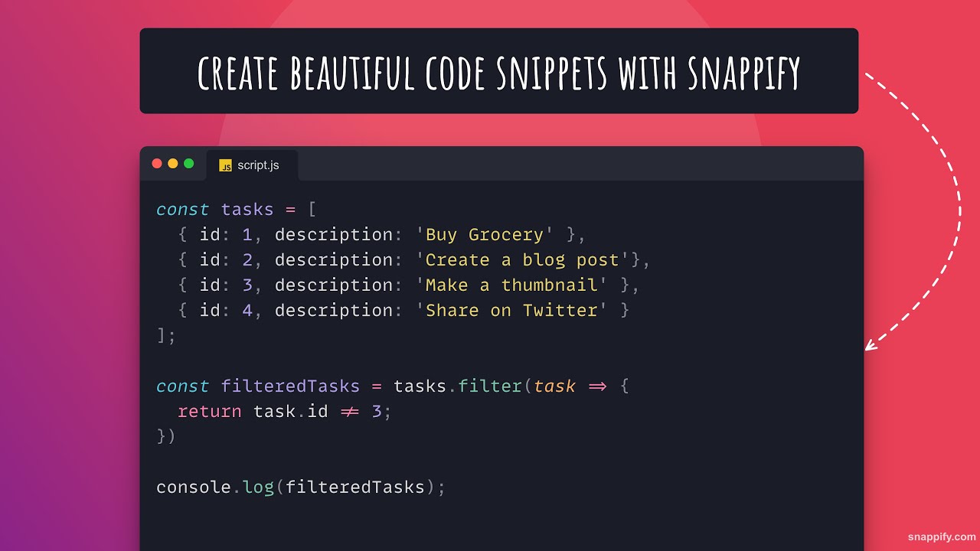The height and width of the screenshot is (551, 980).
Task: Click the text 'const tasks = ['
Action: (236, 210)
